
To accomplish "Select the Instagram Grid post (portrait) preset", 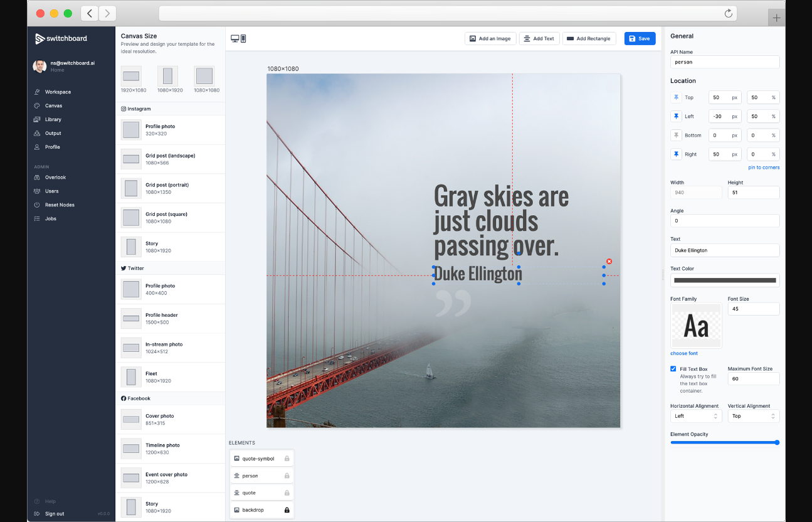I will pyautogui.click(x=167, y=188).
